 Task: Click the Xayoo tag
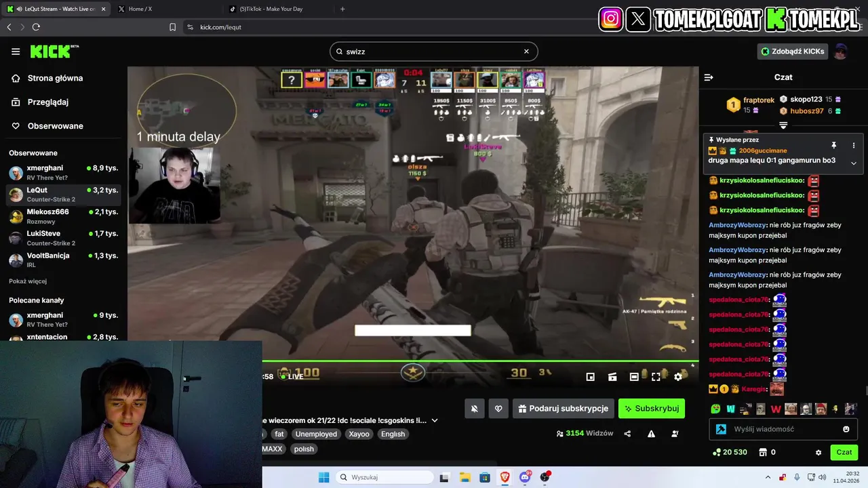359,434
